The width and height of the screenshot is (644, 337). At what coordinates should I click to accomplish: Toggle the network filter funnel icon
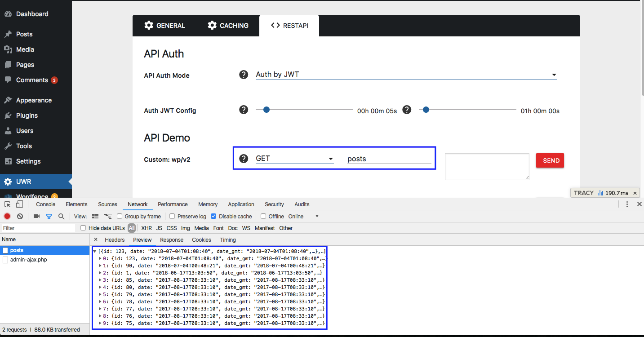tap(49, 216)
